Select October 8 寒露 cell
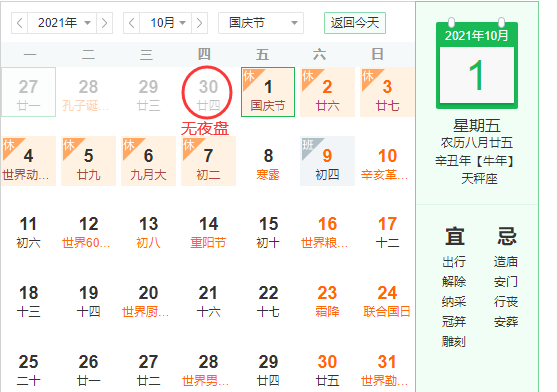 coord(268,161)
